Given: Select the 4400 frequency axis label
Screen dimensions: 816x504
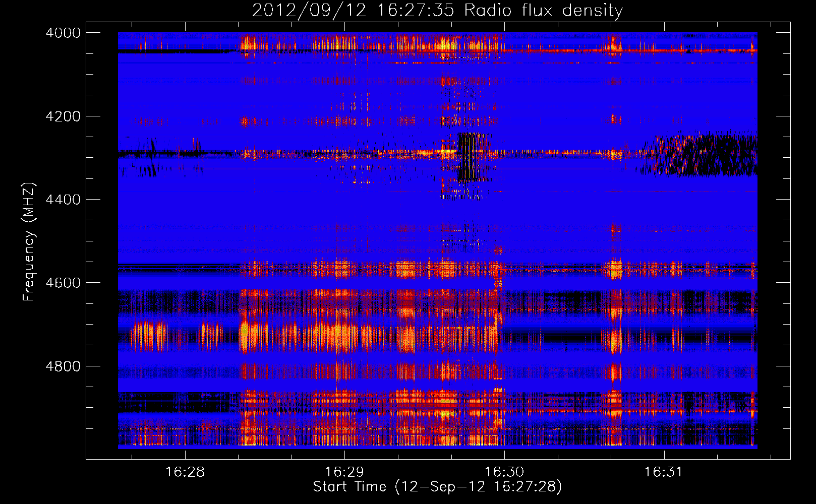Looking at the screenshot, I should point(63,200).
